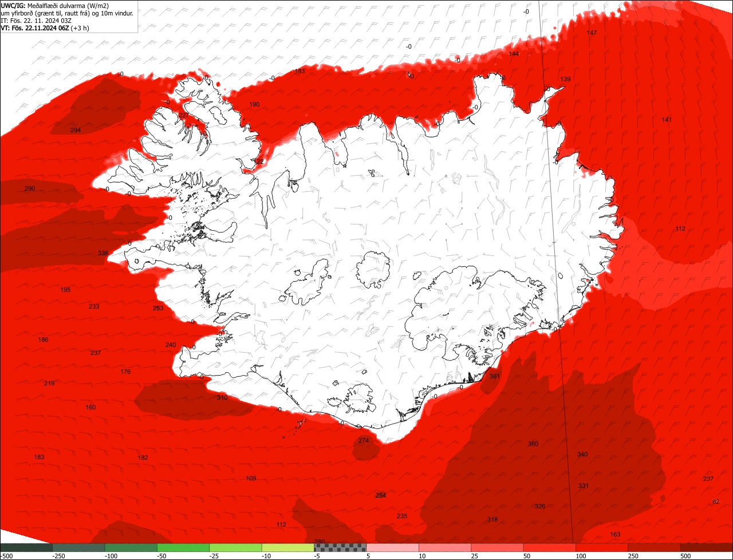
Task: Click the legend label '-10'
Action: pos(267,556)
